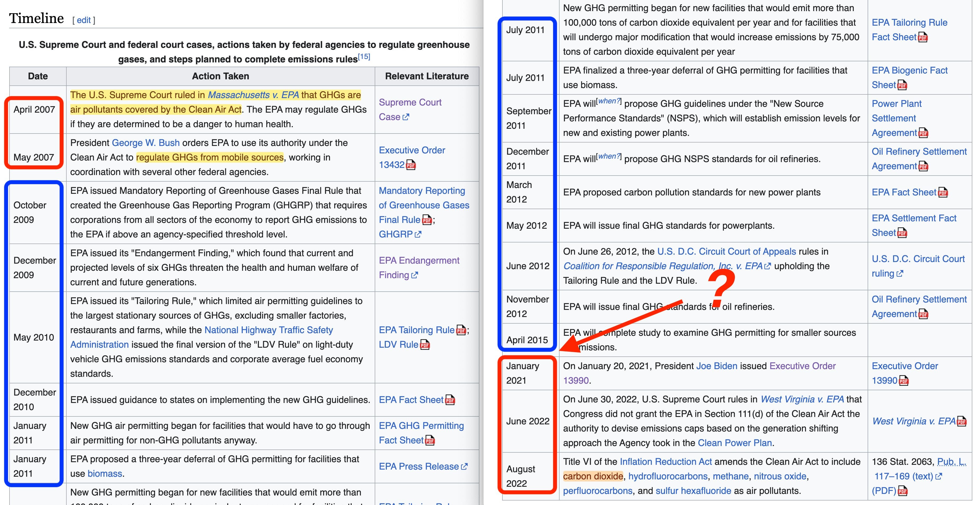The width and height of the screenshot is (980, 505).
Task: Click the when? tag in December 2011 row
Action: tap(610, 156)
